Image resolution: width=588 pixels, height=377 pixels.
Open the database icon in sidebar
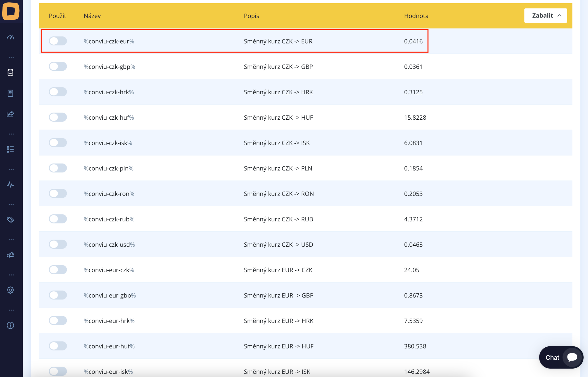click(x=10, y=72)
